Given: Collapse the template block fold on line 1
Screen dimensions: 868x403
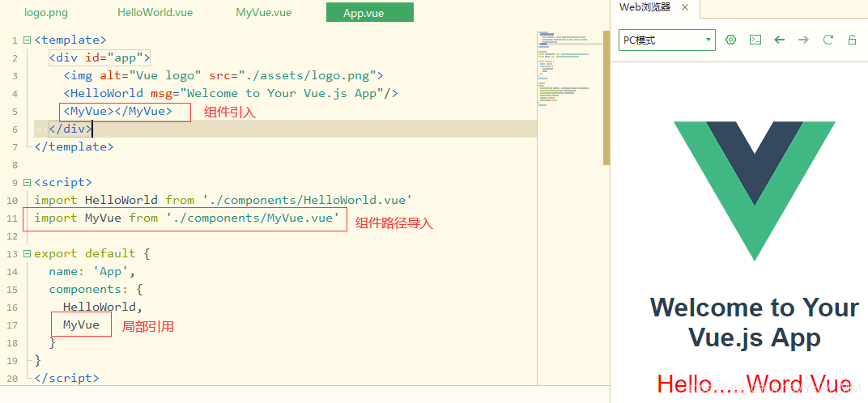Looking at the screenshot, I should click(28, 40).
